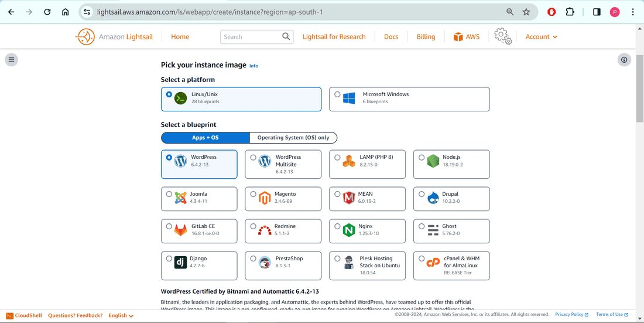Click the MEAN shield icon
644x323 pixels.
click(x=349, y=198)
